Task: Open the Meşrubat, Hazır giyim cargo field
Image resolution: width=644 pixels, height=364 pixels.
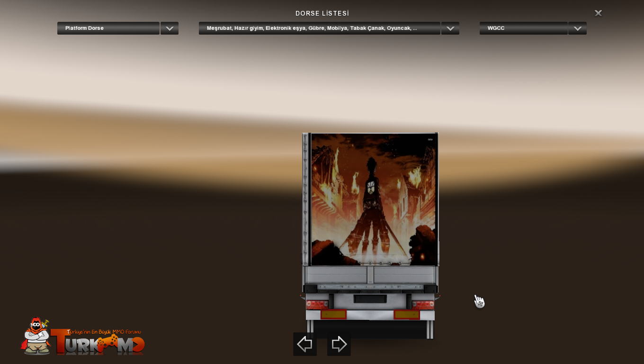Action: pyautogui.click(x=320, y=28)
